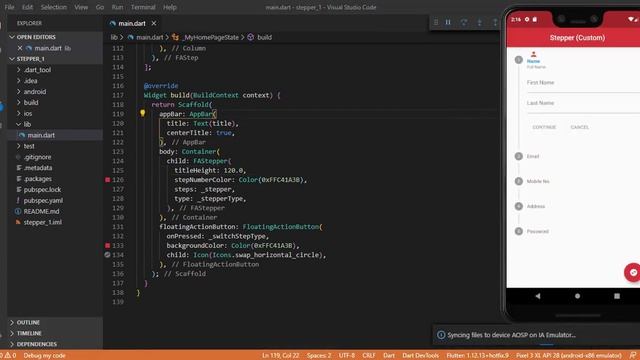
Task: Expand the build folder
Action: (18, 102)
